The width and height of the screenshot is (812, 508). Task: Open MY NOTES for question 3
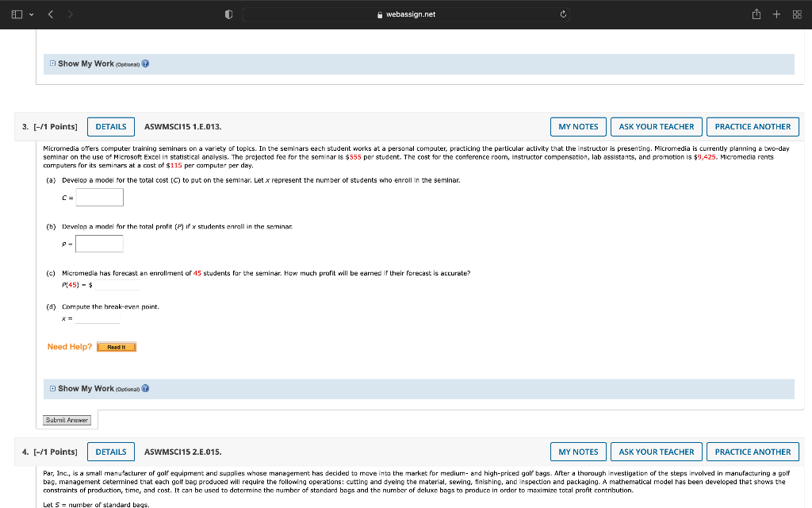coord(578,126)
